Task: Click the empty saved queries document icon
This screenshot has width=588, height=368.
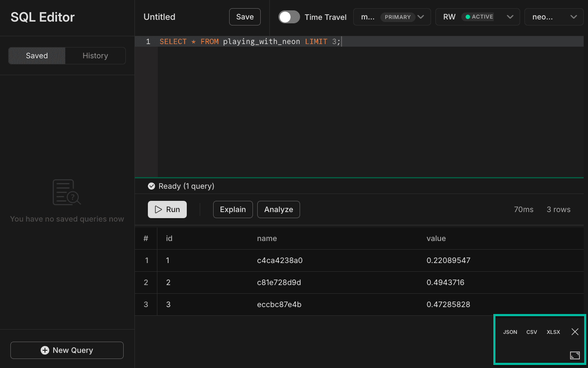Action: (67, 192)
